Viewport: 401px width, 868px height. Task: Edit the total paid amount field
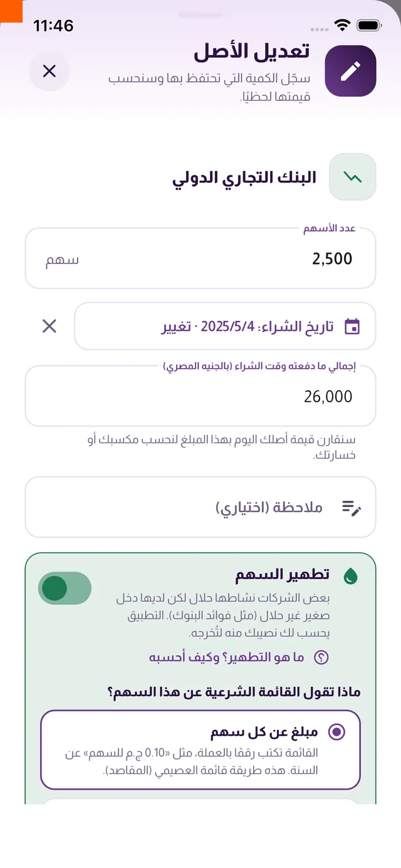pyautogui.click(x=200, y=396)
